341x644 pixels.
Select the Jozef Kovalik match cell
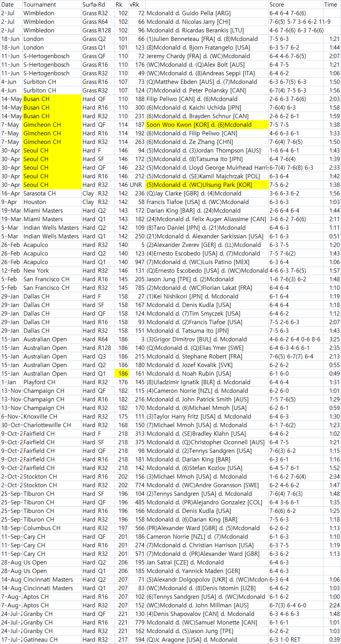[207, 365]
